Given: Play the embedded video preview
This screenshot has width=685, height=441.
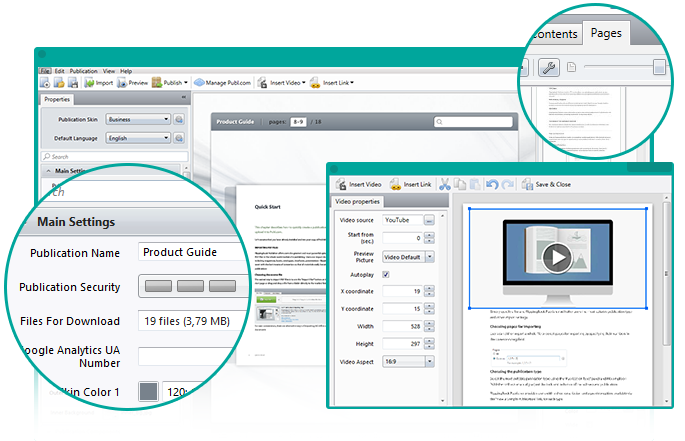Looking at the screenshot, I should click(557, 257).
